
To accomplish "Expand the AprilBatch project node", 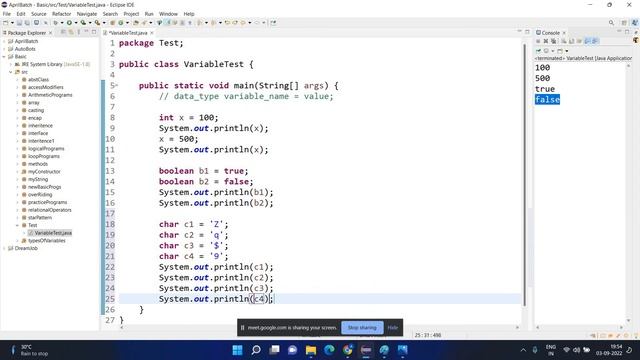I will pos(4,41).
